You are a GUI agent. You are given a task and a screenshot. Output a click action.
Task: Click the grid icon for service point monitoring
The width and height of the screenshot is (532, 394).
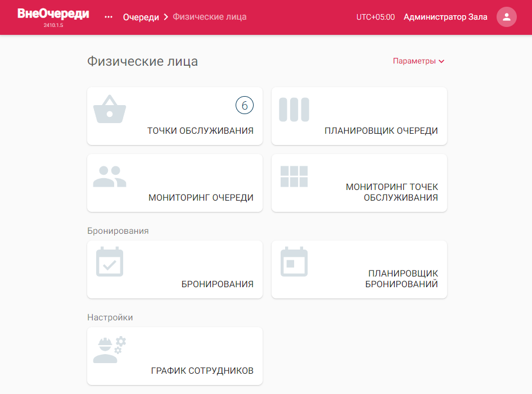pos(294,176)
